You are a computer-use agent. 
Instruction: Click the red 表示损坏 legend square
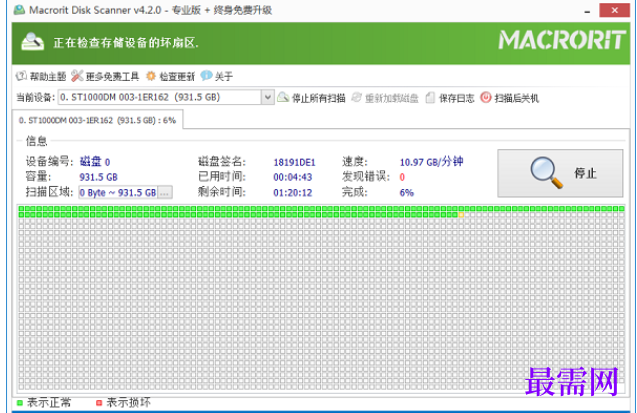99,403
